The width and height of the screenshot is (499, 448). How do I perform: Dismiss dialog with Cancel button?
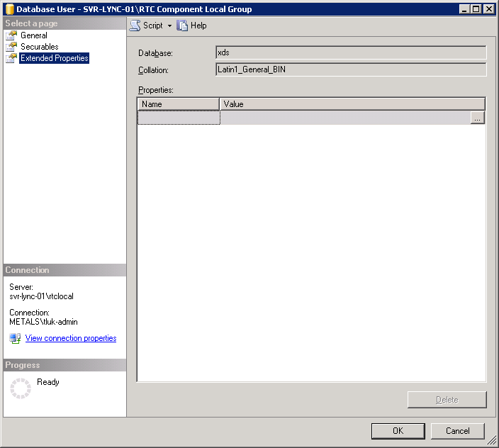click(457, 431)
